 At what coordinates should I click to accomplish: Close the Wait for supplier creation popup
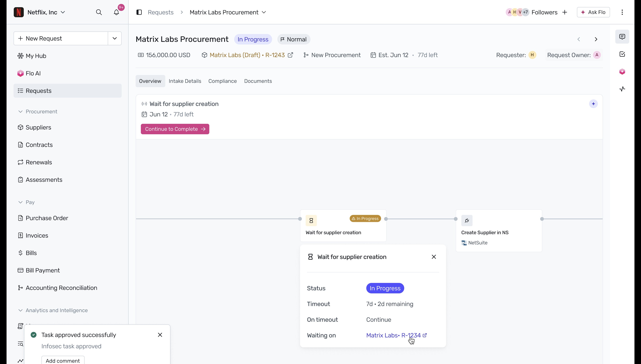click(434, 257)
